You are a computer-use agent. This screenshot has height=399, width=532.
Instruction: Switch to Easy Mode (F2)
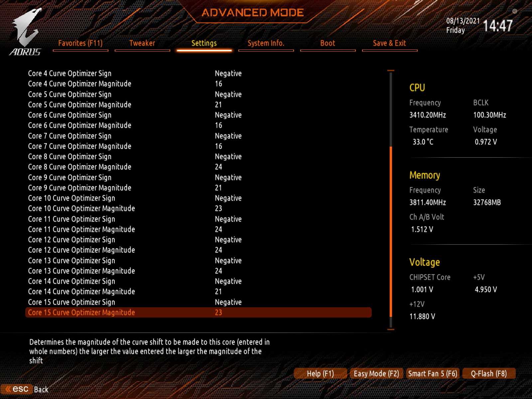point(376,373)
